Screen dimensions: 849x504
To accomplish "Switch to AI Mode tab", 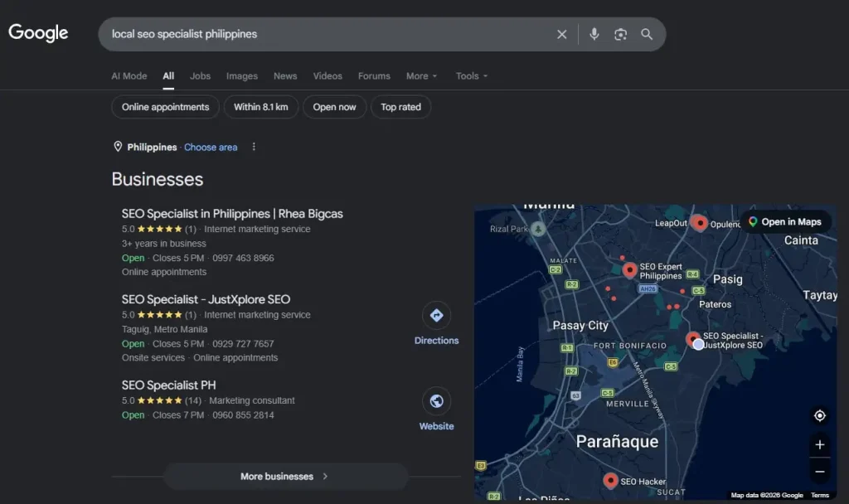I will click(x=129, y=76).
